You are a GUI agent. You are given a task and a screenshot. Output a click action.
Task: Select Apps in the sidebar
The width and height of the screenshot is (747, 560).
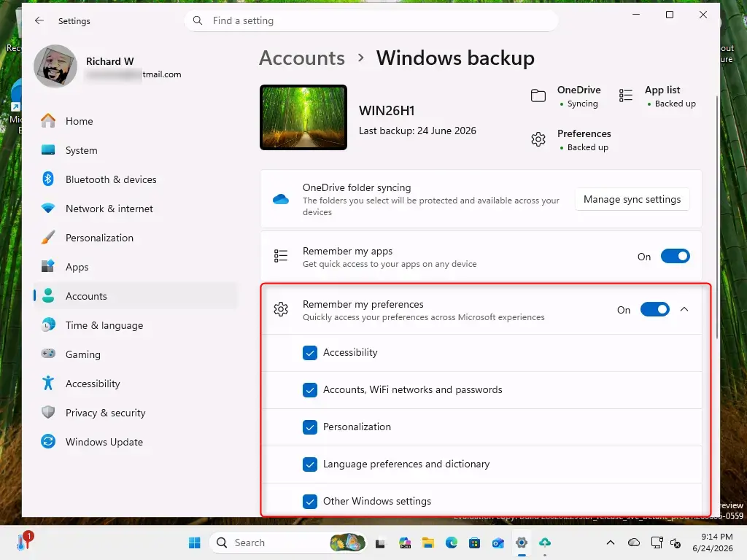tap(135, 267)
